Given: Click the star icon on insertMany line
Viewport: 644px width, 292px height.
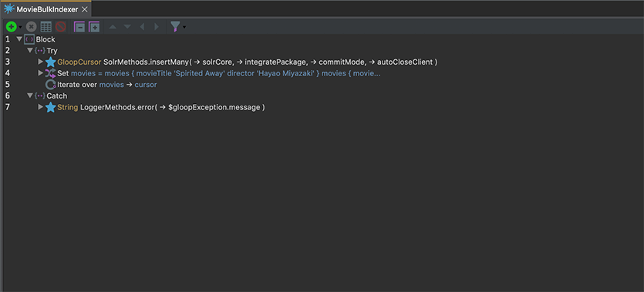Looking at the screenshot, I should point(51,62).
